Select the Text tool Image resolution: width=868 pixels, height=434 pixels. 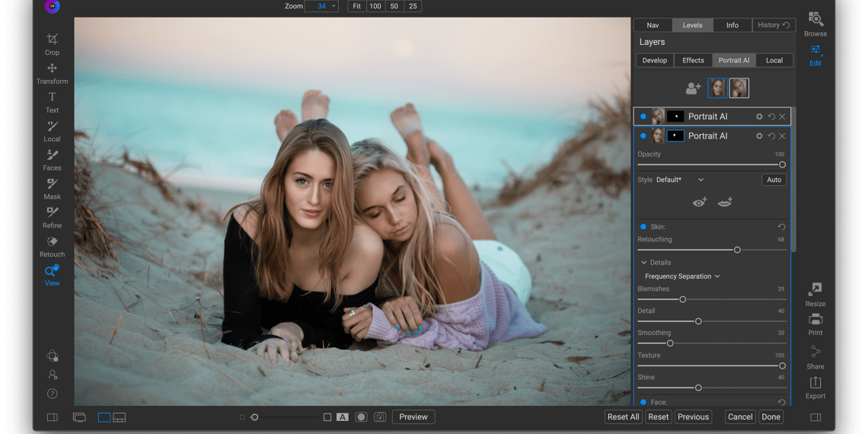(52, 101)
